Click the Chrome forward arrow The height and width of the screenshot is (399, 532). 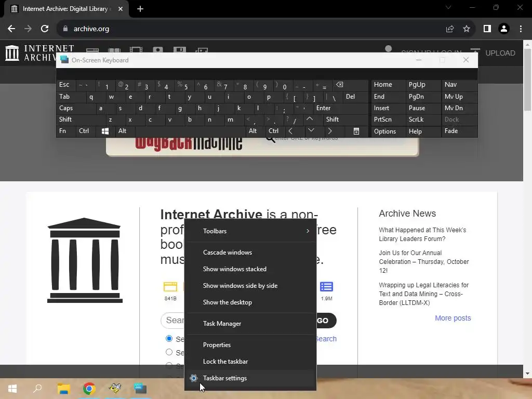pyautogui.click(x=28, y=29)
